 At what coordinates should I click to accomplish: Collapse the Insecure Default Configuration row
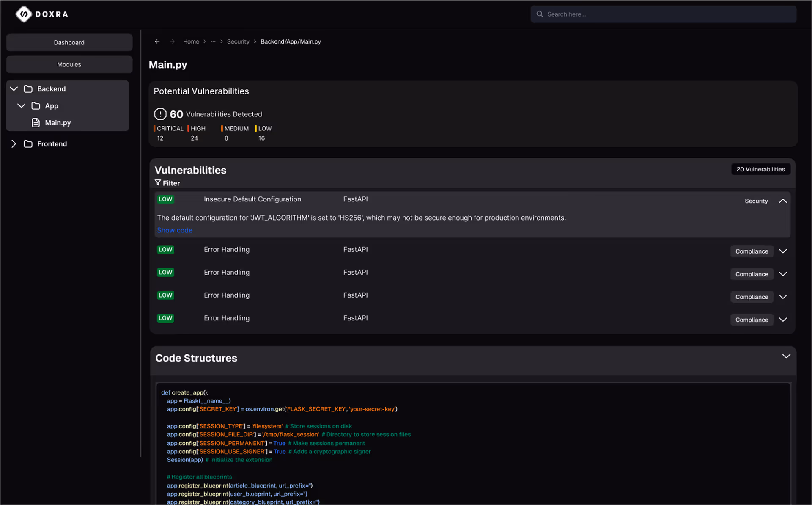783,201
